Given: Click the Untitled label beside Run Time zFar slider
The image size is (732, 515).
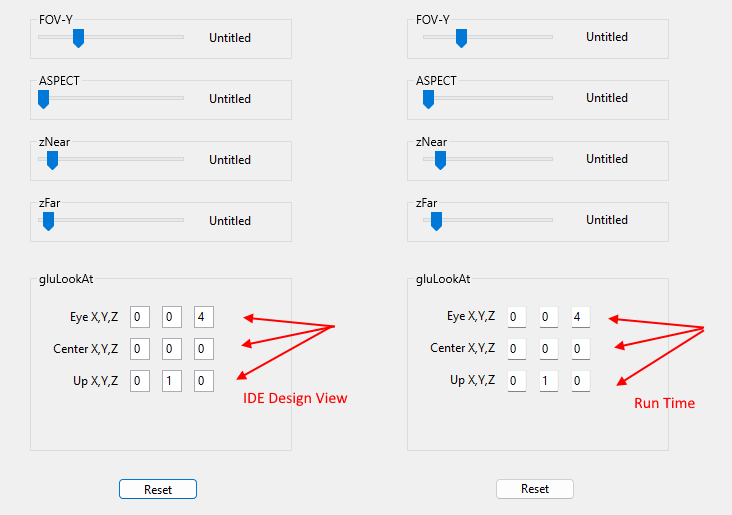Looking at the screenshot, I should click(607, 220).
